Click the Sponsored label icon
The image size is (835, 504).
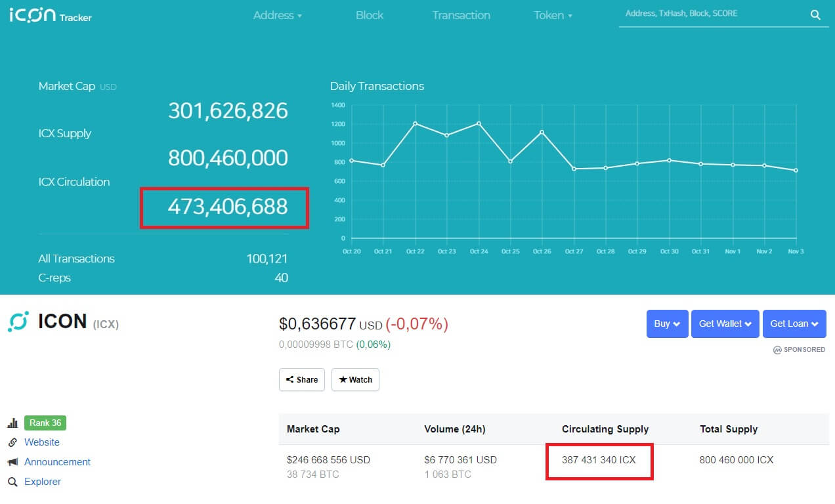pyautogui.click(x=777, y=350)
